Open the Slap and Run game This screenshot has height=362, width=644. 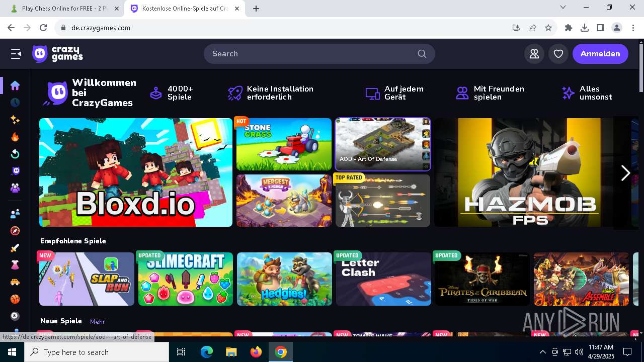(87, 279)
